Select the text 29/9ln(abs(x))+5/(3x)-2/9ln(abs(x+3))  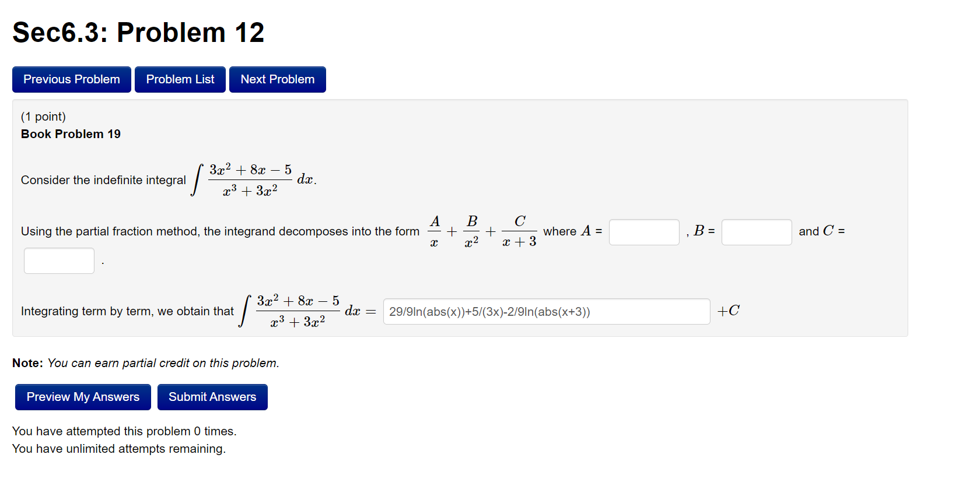[x=489, y=312]
